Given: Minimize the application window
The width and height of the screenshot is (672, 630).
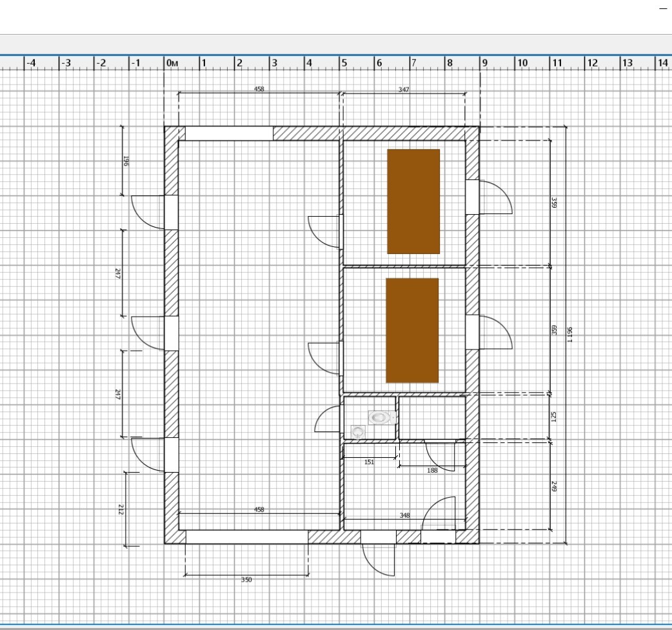Looking at the screenshot, I should 662,8.
